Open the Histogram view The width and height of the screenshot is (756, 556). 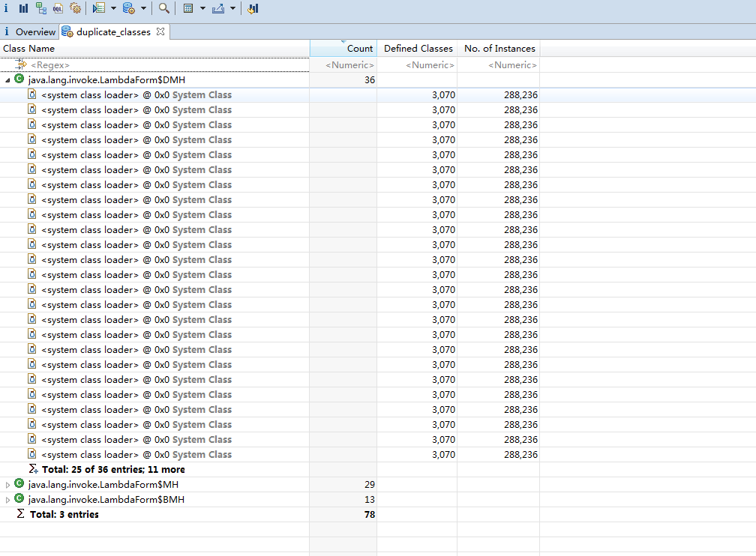tap(24, 8)
